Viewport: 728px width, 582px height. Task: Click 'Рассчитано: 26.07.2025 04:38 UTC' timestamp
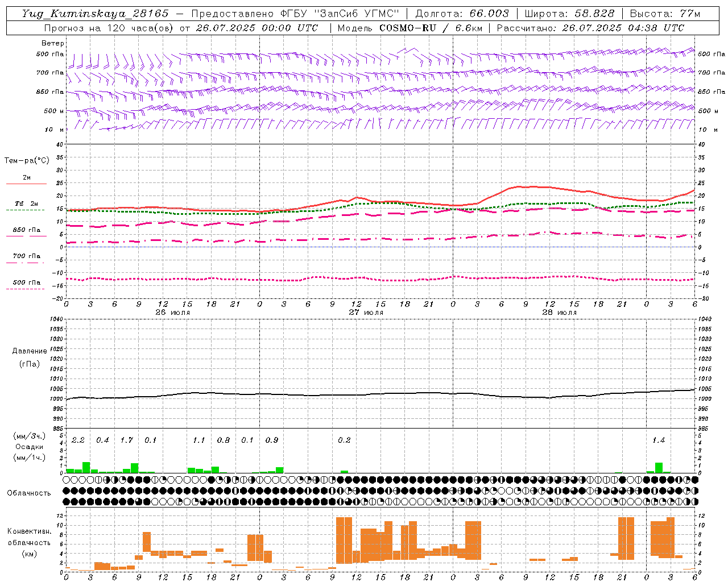tap(590, 28)
